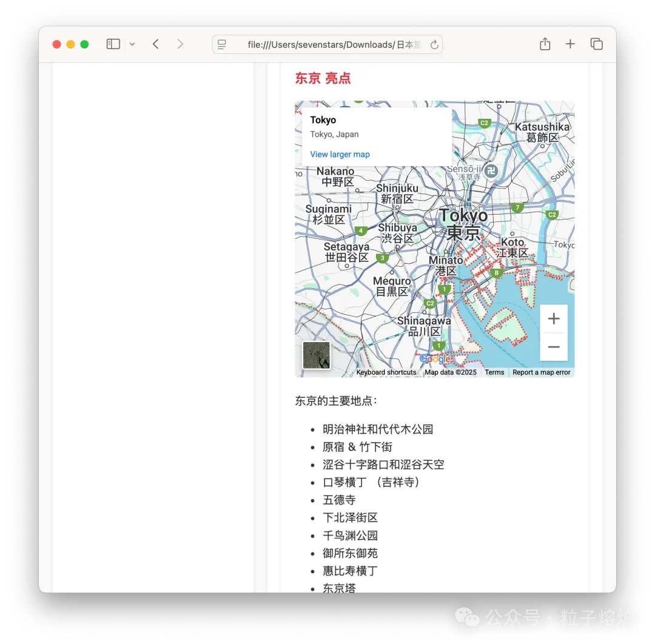Select list item 御所东御苑
The image size is (655, 644).
click(x=350, y=554)
